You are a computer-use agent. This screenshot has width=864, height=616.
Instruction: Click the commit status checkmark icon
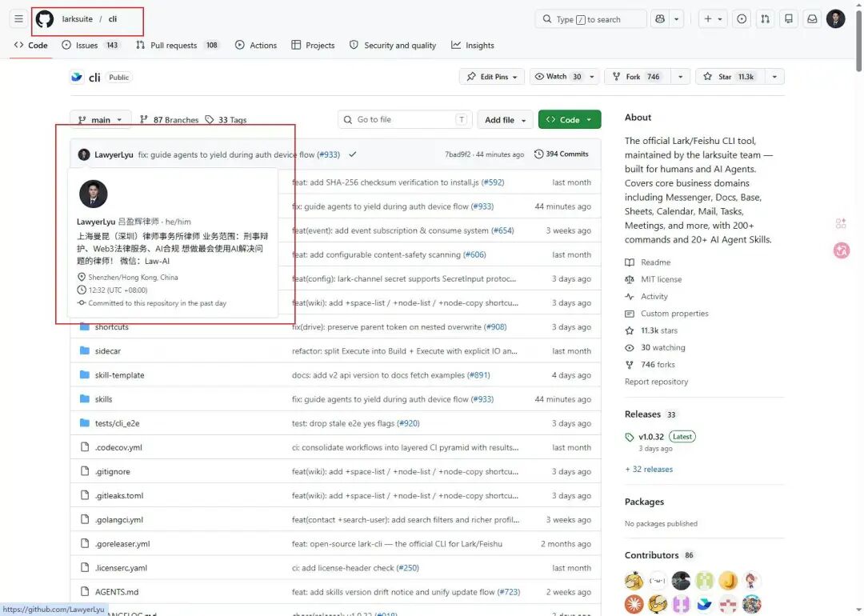tap(353, 154)
